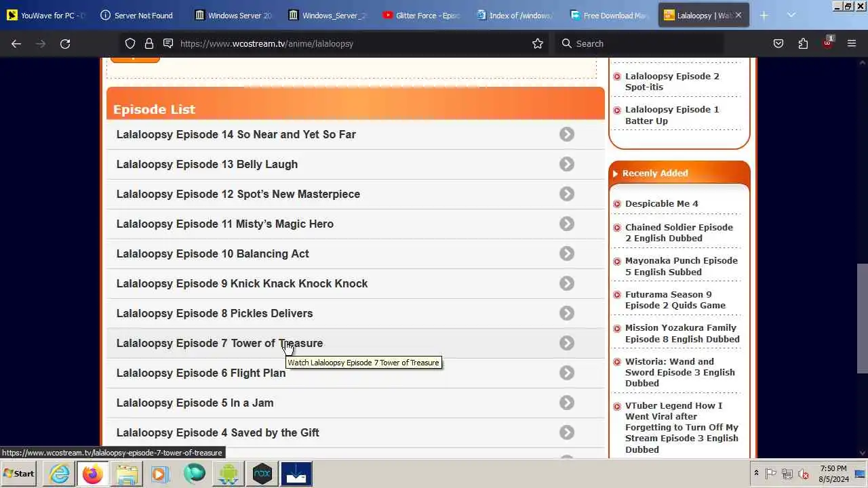Click arrow icon on Episode 11 row
Screen dimensions: 868x488
click(567, 224)
